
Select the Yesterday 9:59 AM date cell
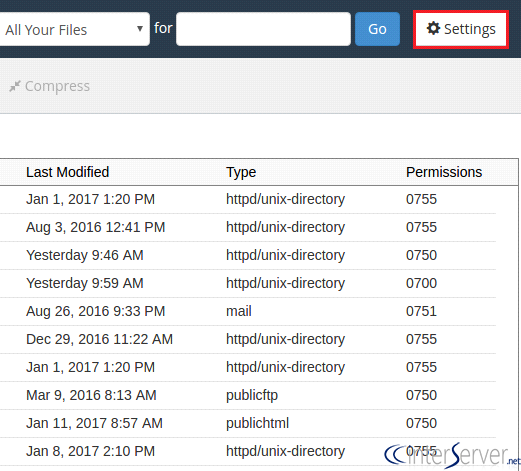pos(85,283)
